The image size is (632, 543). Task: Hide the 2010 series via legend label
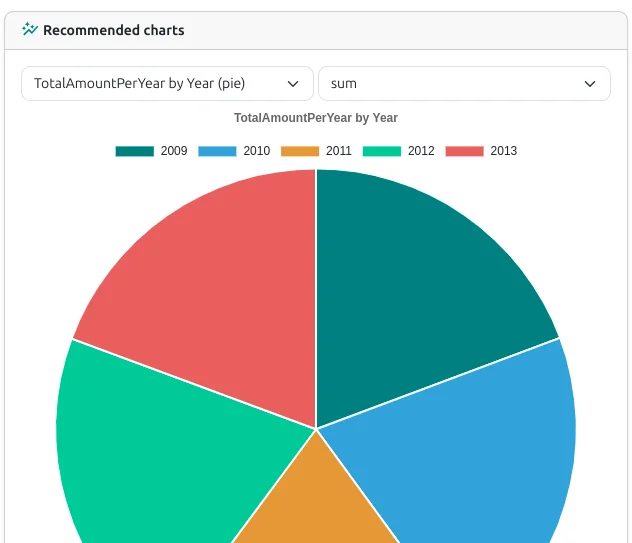click(256, 151)
